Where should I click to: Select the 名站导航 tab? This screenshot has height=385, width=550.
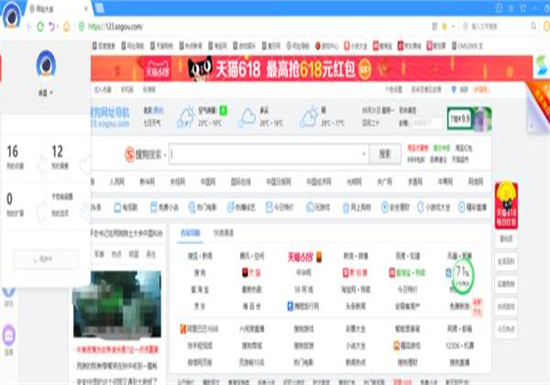point(190,233)
